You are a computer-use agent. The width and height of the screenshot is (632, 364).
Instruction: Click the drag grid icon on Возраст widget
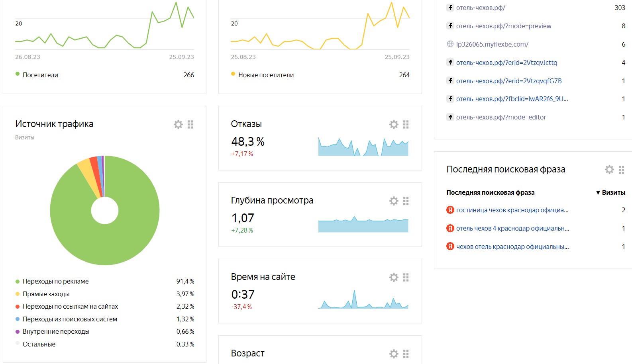pos(406,354)
